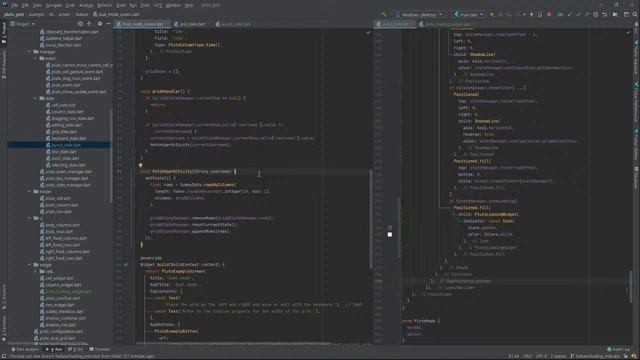640x360 pixels.
Task: Click the white color preview in the right editor gutter
Action: (x=390, y=235)
